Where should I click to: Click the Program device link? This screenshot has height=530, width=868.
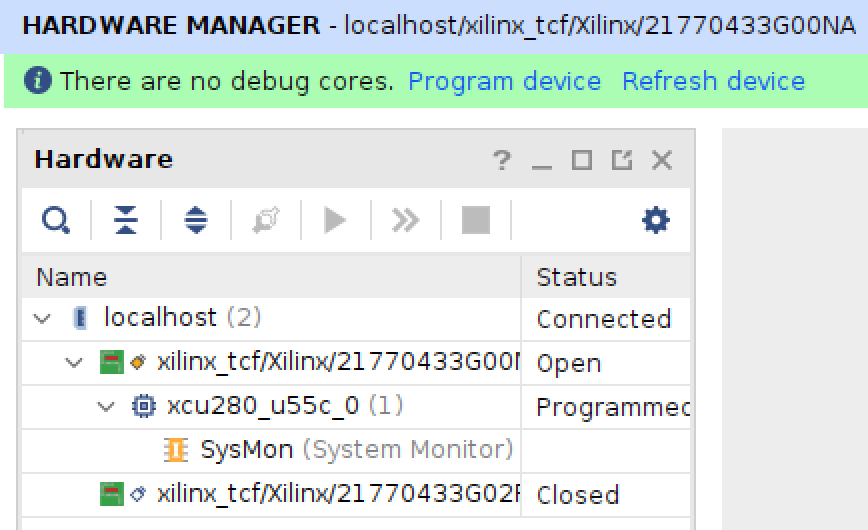point(504,81)
